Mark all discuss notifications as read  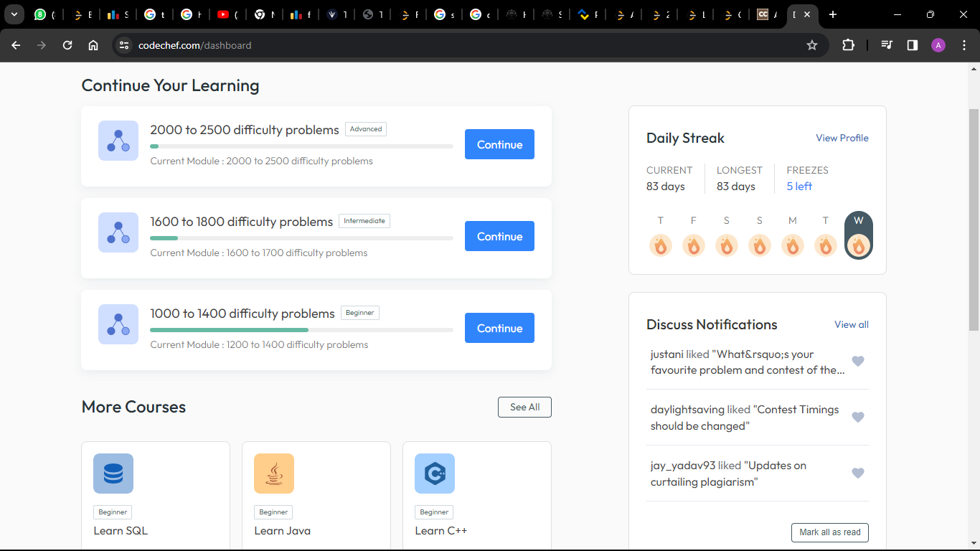coord(830,532)
